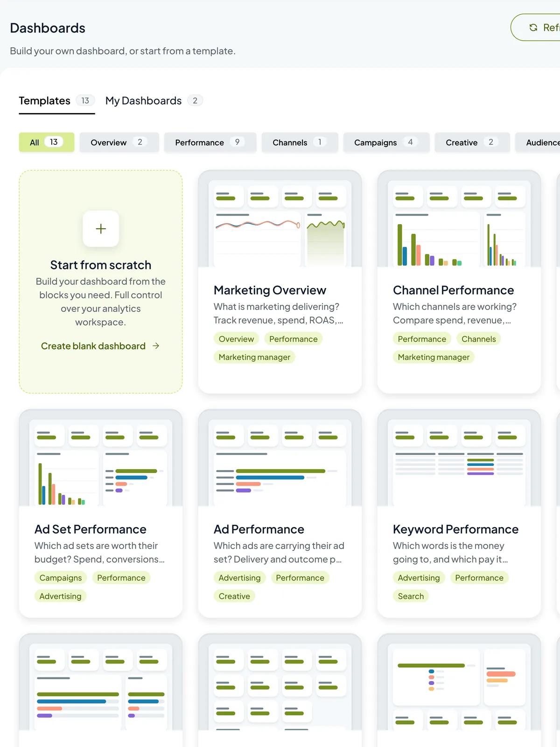Image resolution: width=560 pixels, height=747 pixels.
Task: Click the Ad Set Performance title
Action: [91, 529]
